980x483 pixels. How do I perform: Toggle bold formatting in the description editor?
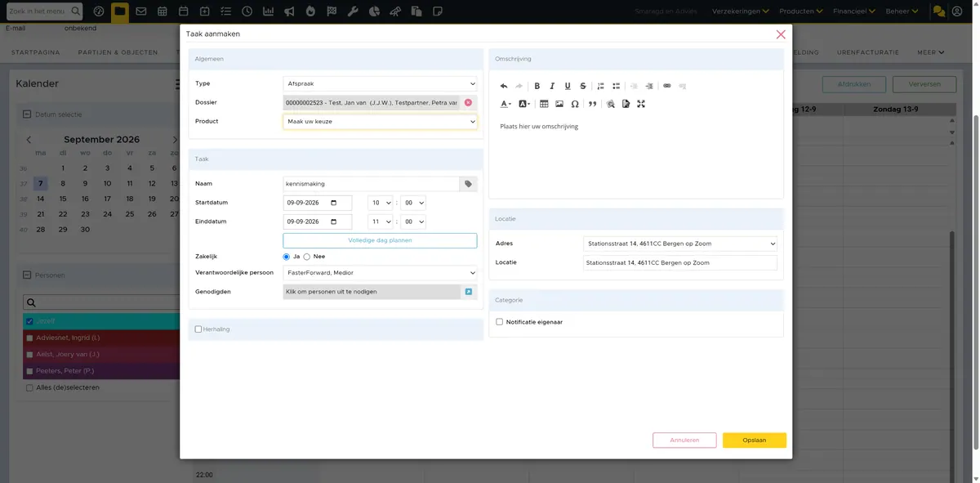(537, 86)
